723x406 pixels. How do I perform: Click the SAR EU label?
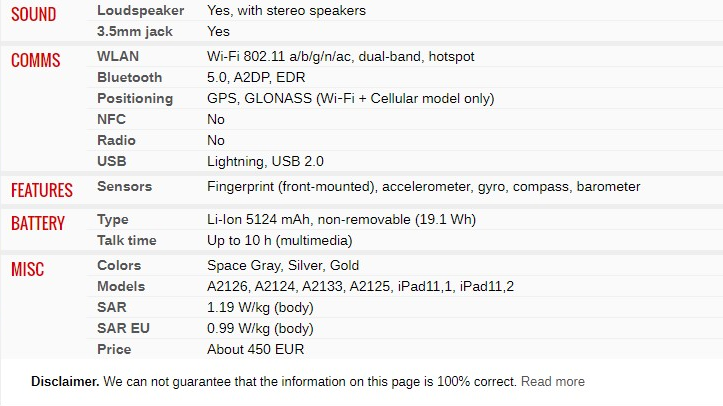123,329
